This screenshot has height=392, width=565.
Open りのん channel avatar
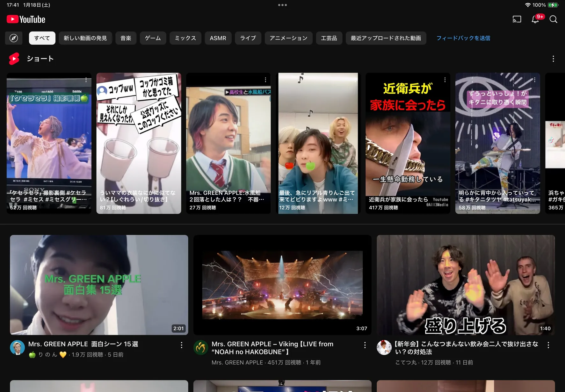18,347
